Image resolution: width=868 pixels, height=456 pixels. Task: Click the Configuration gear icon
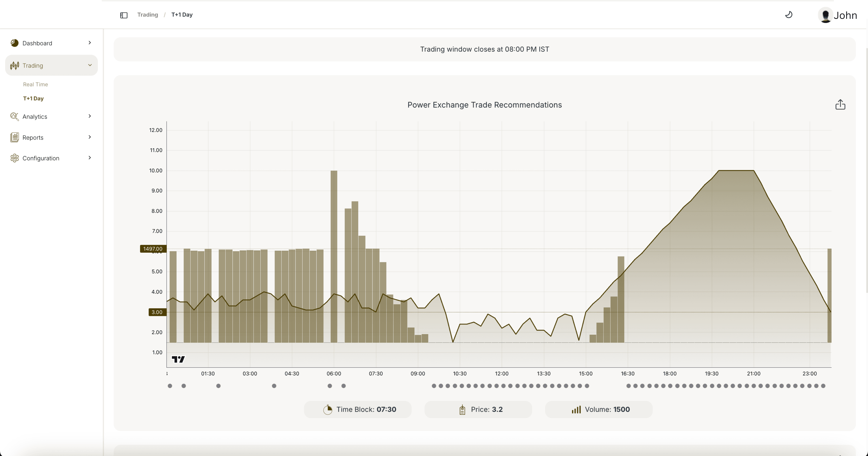coord(15,158)
